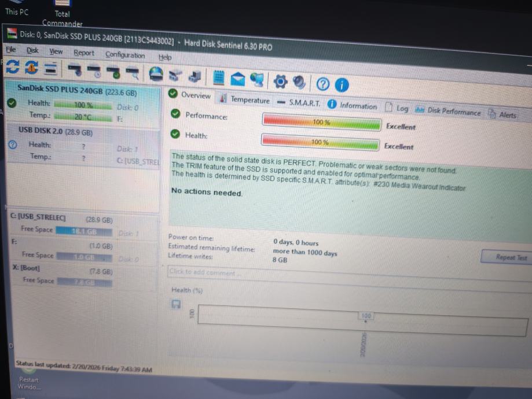Click the grey disk drives toolbar icon

click(175, 76)
